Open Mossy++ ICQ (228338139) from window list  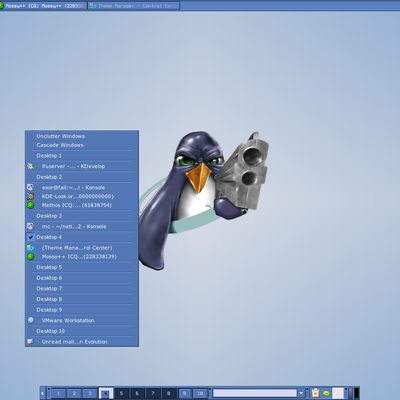[x=82, y=256]
